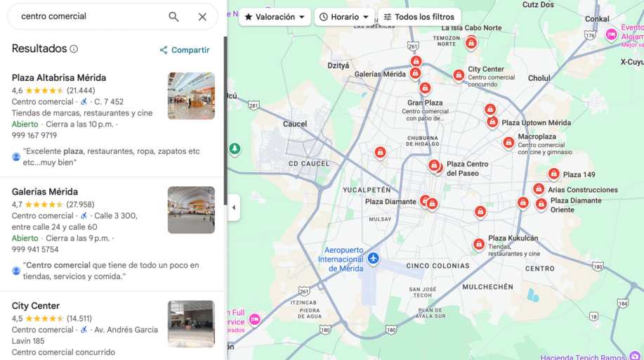Collapse the side panel with arrow tab
Viewport: 644px width, 360px height.
tap(234, 207)
